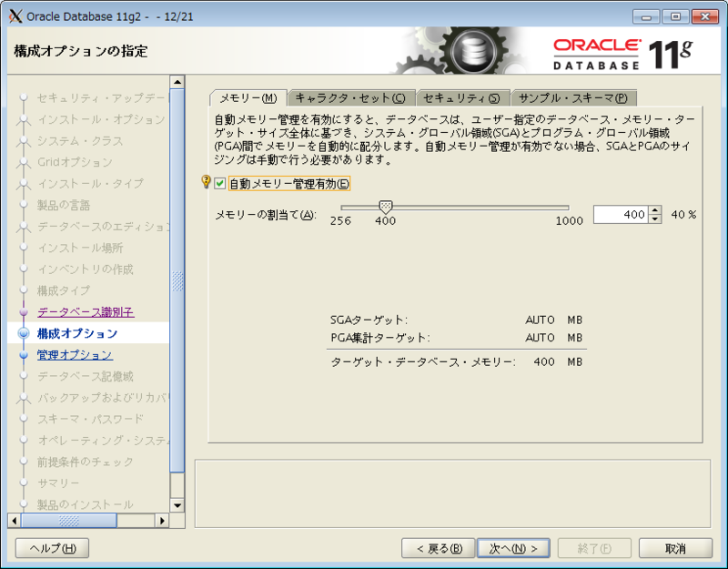
Task: Click the progress node beside 構成オプション
Action: pos(25,331)
